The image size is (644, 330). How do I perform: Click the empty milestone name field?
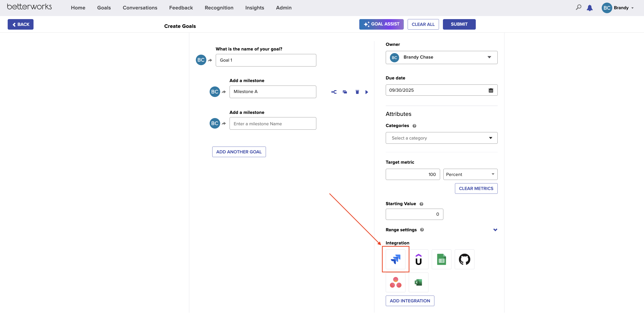(272, 124)
